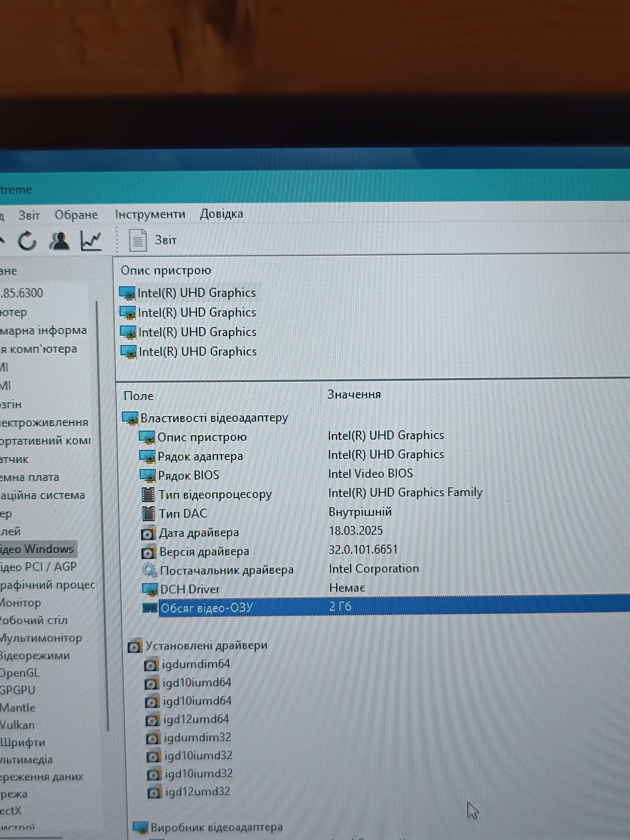
Task: Select the igd12umd32 driver entry
Action: pos(198,792)
